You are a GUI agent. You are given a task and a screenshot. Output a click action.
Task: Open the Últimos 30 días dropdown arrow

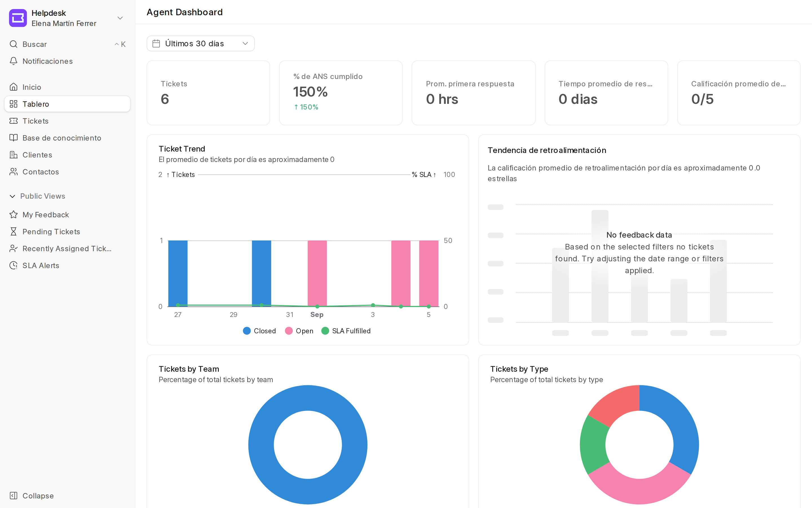(x=245, y=44)
